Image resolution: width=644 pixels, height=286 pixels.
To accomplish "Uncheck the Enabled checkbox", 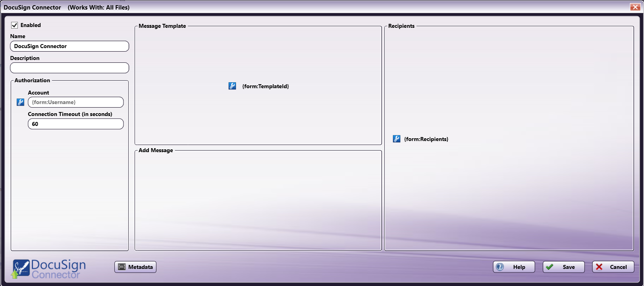I will tap(15, 25).
